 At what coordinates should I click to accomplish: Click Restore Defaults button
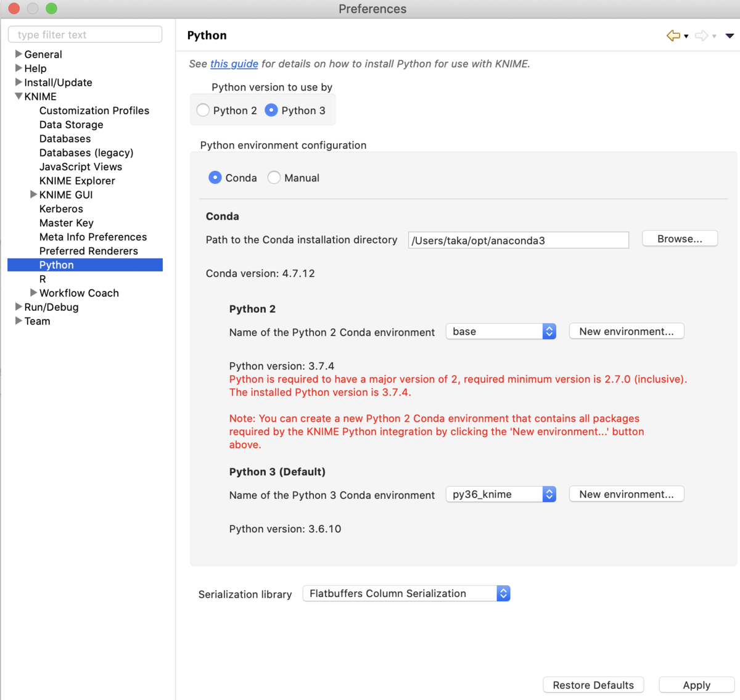pyautogui.click(x=593, y=685)
